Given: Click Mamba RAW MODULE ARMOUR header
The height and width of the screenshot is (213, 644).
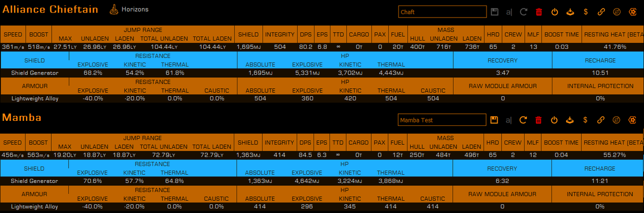Looking at the screenshot, I should (x=503, y=194).
